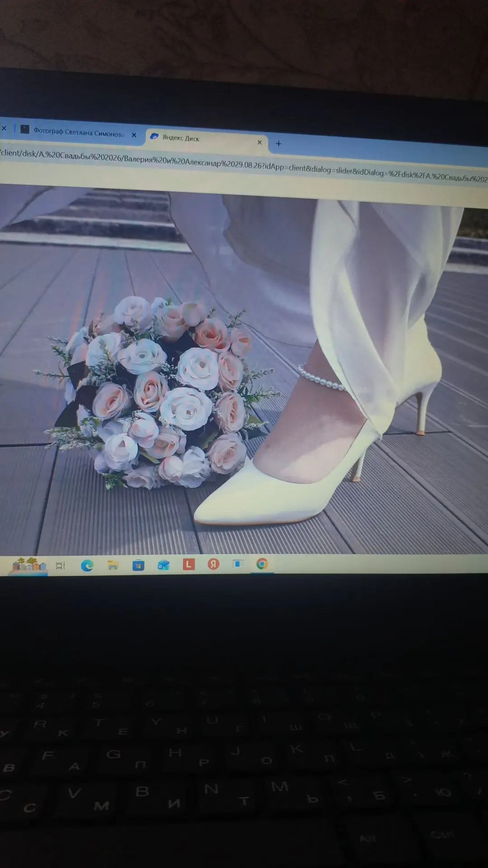
Task: Close the Яндекс Диск tab
Action: pyautogui.click(x=259, y=142)
